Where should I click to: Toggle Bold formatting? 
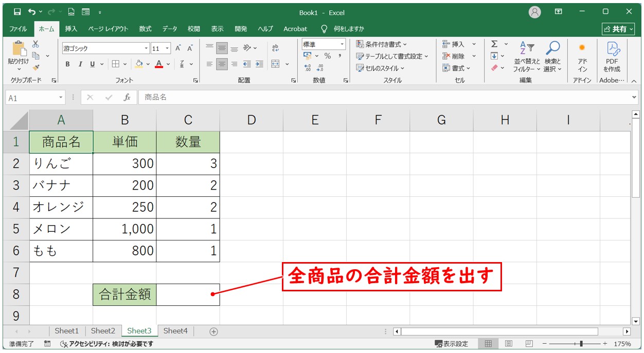click(x=67, y=64)
